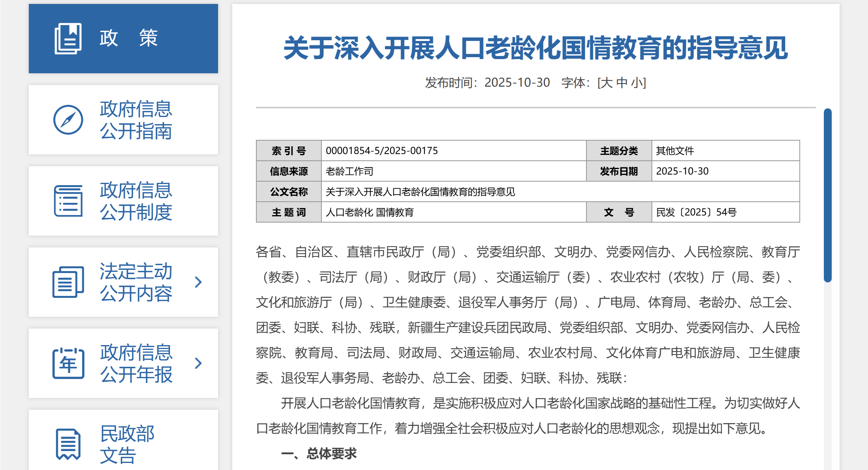Click the policy document icon in header

pyautogui.click(x=68, y=39)
